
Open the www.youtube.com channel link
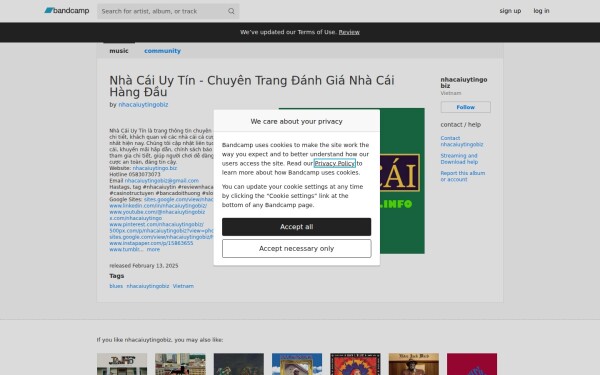click(x=157, y=212)
